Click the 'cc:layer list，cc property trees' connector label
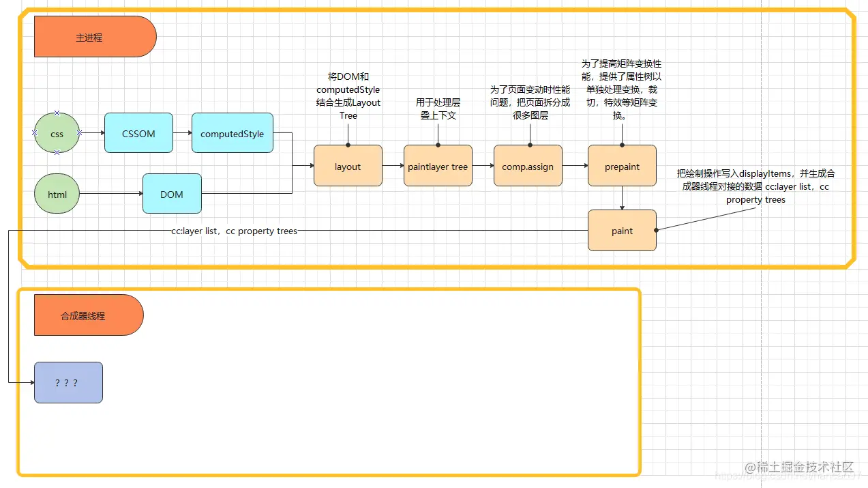Image resolution: width=868 pixels, height=488 pixels. point(234,231)
